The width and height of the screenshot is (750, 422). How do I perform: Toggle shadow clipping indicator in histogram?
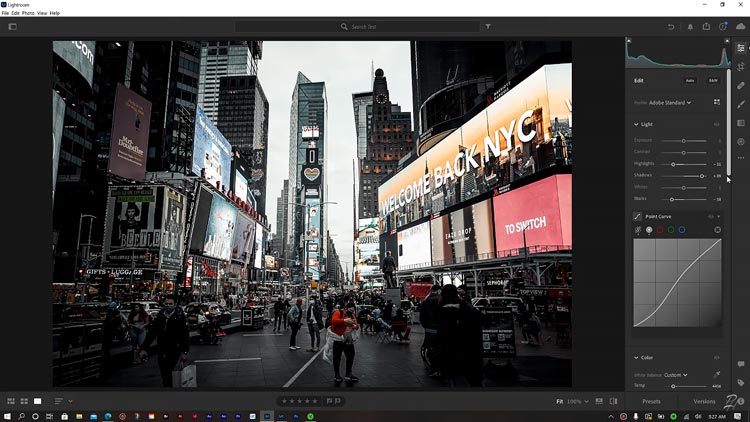(x=629, y=41)
